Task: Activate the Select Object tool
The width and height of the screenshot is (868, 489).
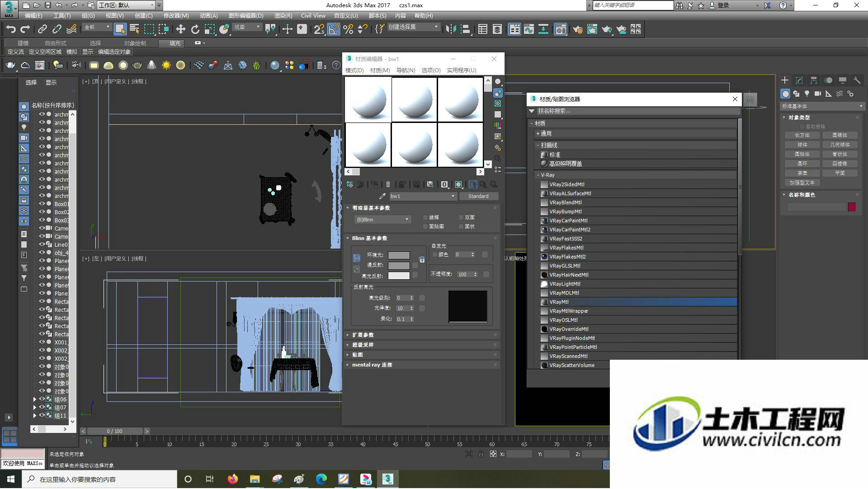Action: coord(120,29)
